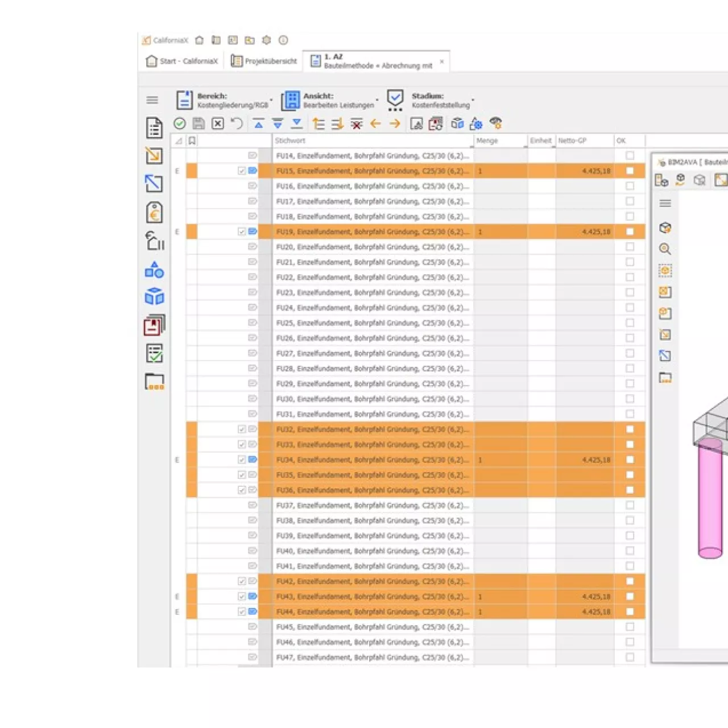Viewport: 728px width, 728px height.
Task: Click the Save icon in the toolbar
Action: pyautogui.click(x=198, y=123)
